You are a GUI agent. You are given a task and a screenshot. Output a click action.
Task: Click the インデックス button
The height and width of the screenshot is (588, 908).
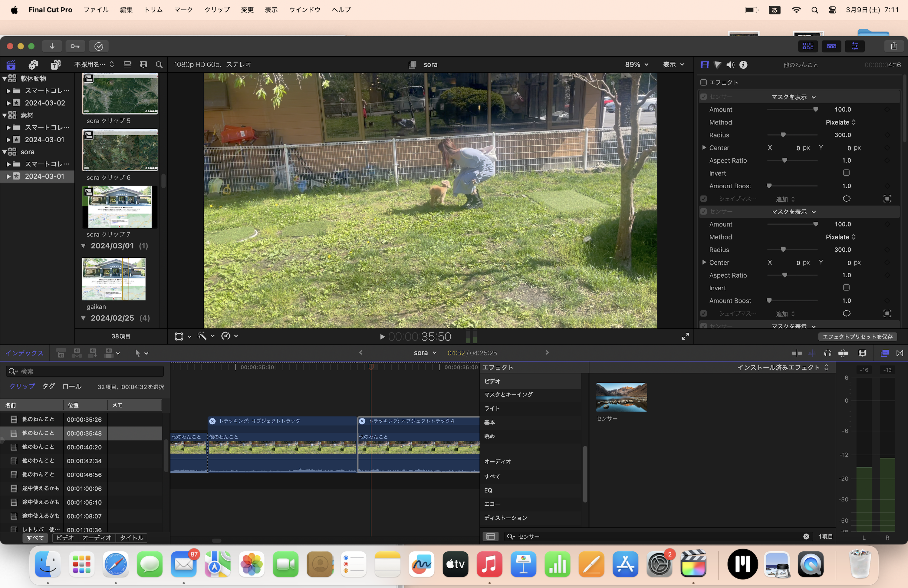(x=25, y=353)
